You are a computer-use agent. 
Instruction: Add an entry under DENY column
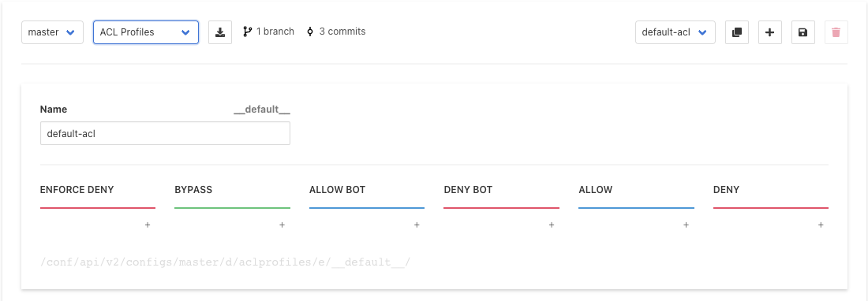coord(821,225)
